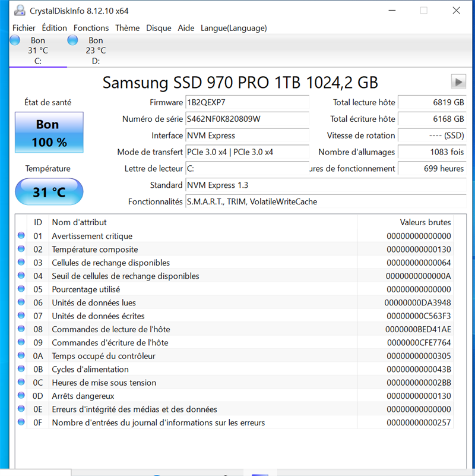Screen dimensions: 475x476
Task: Click the status dot for Commandes d'écriture de l'hôte
Action: click(21, 342)
